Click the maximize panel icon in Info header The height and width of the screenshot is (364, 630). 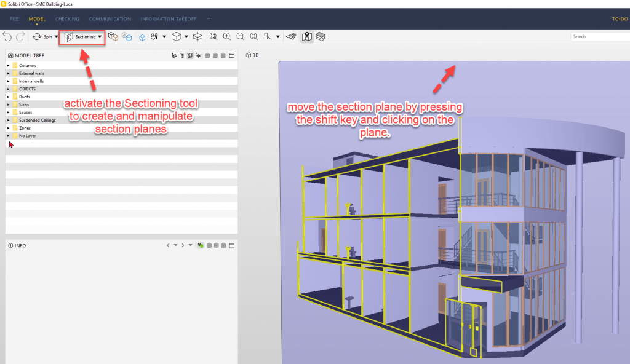232,245
